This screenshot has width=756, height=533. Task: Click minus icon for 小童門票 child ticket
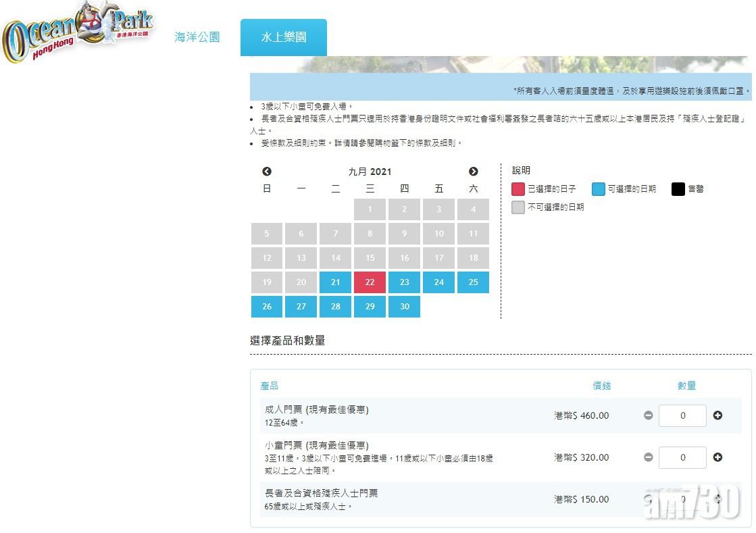(x=648, y=457)
